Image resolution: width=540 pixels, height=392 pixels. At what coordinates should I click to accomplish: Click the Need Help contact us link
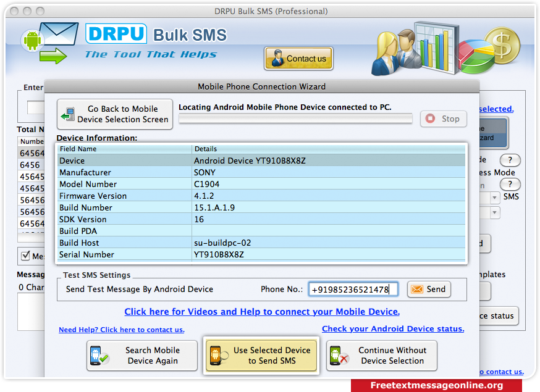(x=122, y=330)
